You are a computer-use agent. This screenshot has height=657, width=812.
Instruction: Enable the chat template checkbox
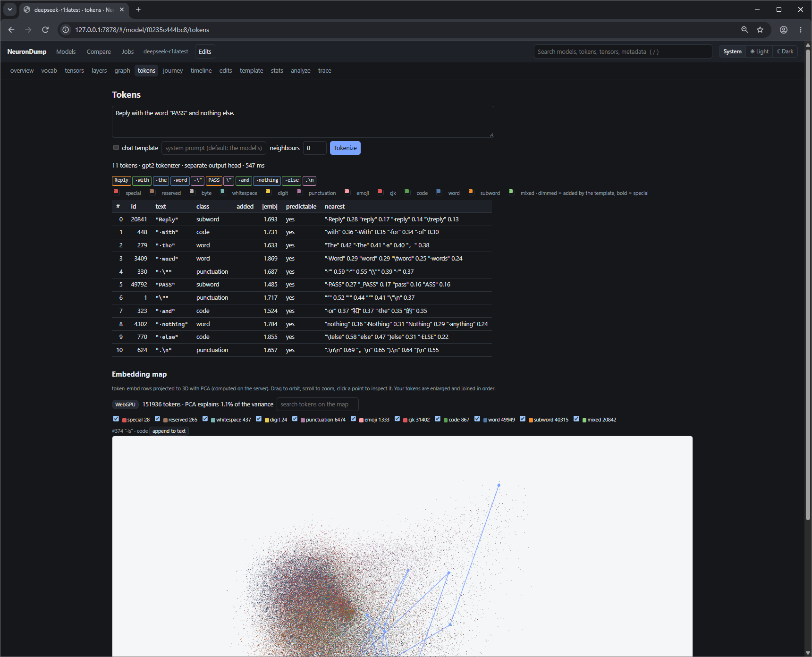pyautogui.click(x=116, y=148)
